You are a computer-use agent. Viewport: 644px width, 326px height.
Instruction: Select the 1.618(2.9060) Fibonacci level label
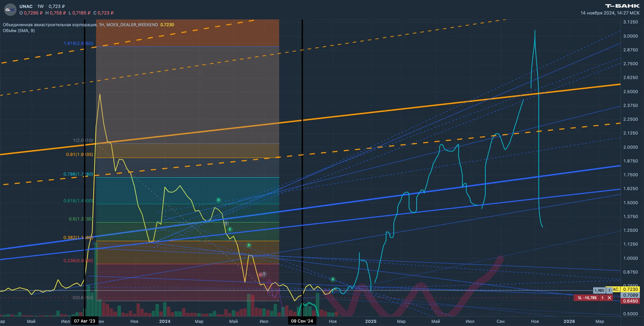tap(78, 43)
